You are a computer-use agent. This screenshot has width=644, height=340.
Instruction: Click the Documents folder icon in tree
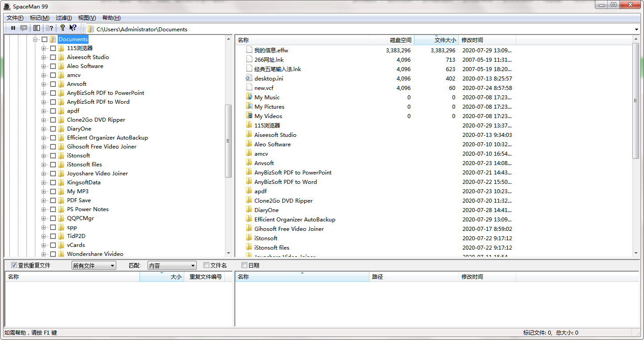click(53, 39)
